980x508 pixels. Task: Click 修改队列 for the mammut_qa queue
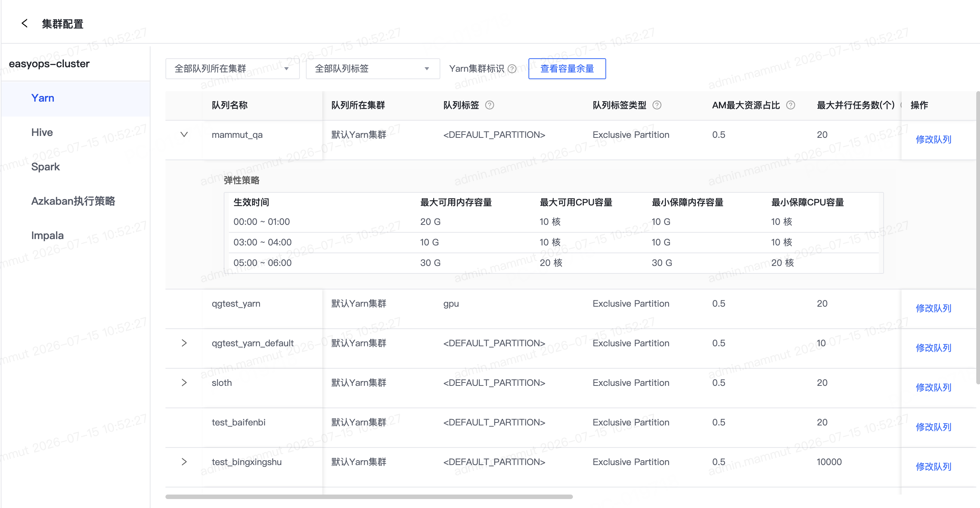pyautogui.click(x=933, y=139)
